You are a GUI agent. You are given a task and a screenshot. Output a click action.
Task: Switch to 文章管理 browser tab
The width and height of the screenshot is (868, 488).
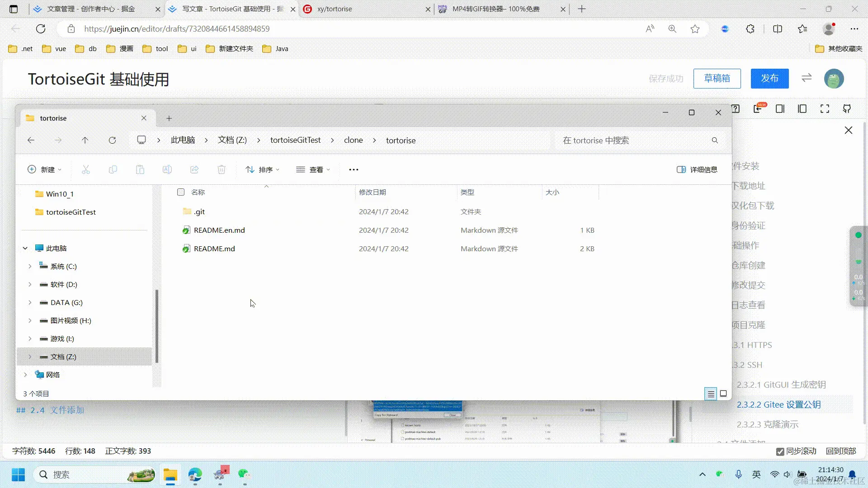(90, 9)
